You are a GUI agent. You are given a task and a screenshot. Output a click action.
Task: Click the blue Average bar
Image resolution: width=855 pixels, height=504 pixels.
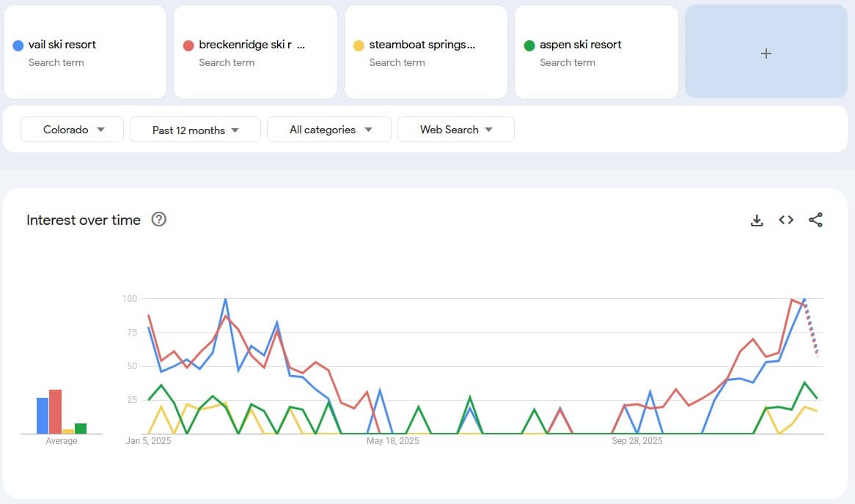pyautogui.click(x=43, y=416)
